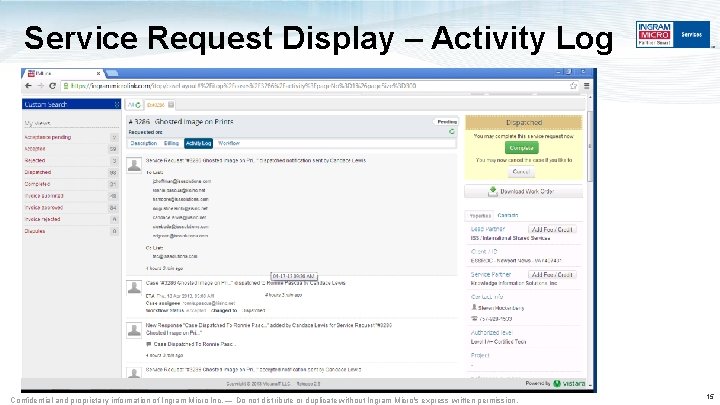This screenshot has height=405, width=720.
Task: Click avatar of first dispatched notification entry
Action: [x=134, y=165]
